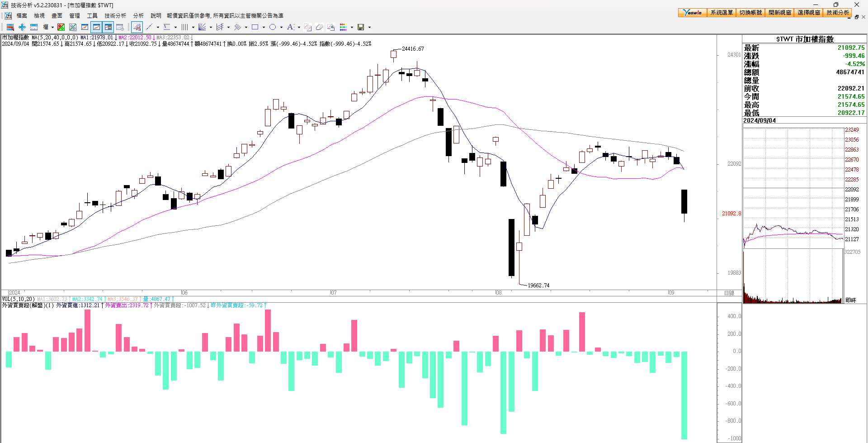Expand the text annotation tool dropdown
Image resolution: width=868 pixels, height=443 pixels.
pyautogui.click(x=299, y=27)
